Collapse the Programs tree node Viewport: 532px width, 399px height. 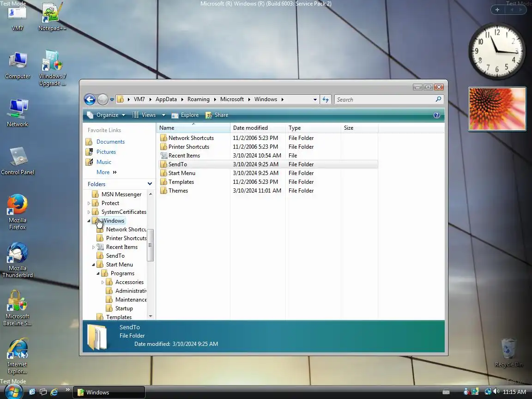98,273
